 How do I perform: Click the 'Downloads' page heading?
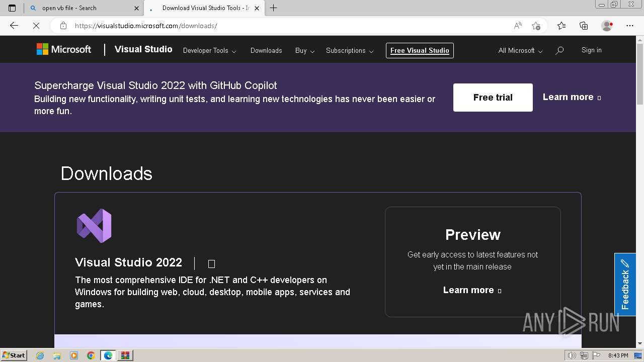pyautogui.click(x=106, y=173)
